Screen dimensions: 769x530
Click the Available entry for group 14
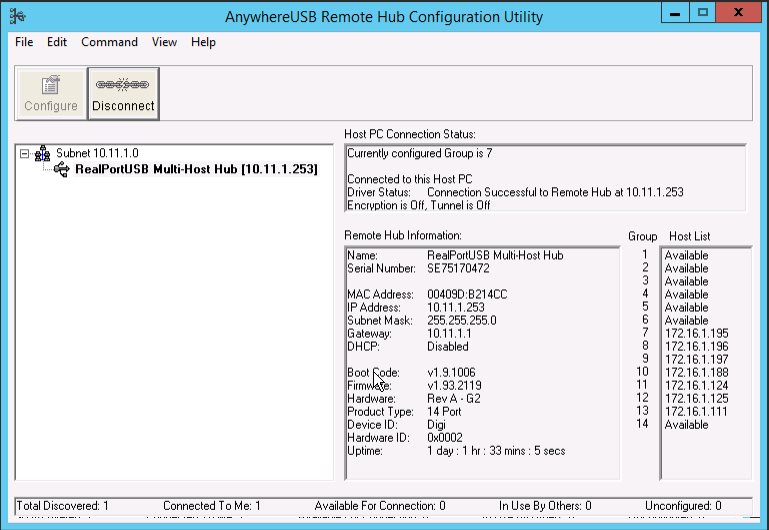click(686, 425)
